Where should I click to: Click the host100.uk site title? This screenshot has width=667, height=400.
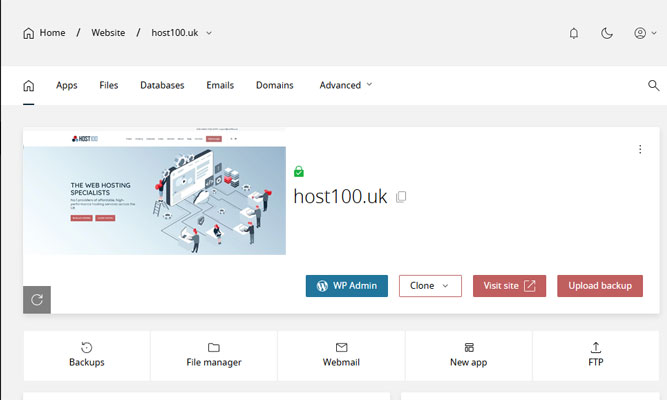[340, 197]
